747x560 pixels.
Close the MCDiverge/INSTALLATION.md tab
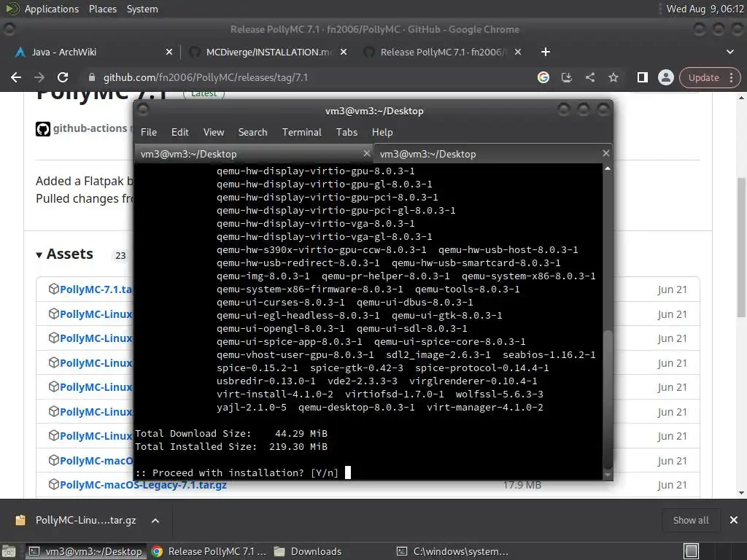344,52
